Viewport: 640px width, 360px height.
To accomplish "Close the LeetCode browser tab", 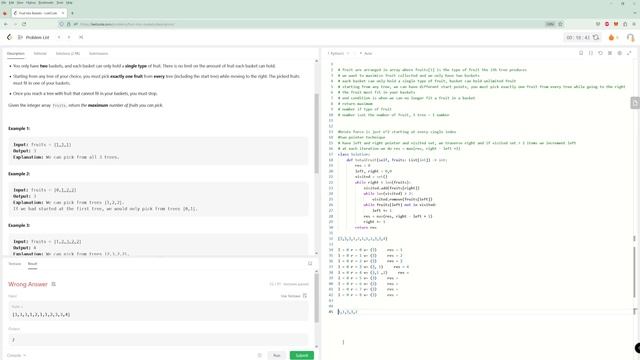I will (62, 13).
